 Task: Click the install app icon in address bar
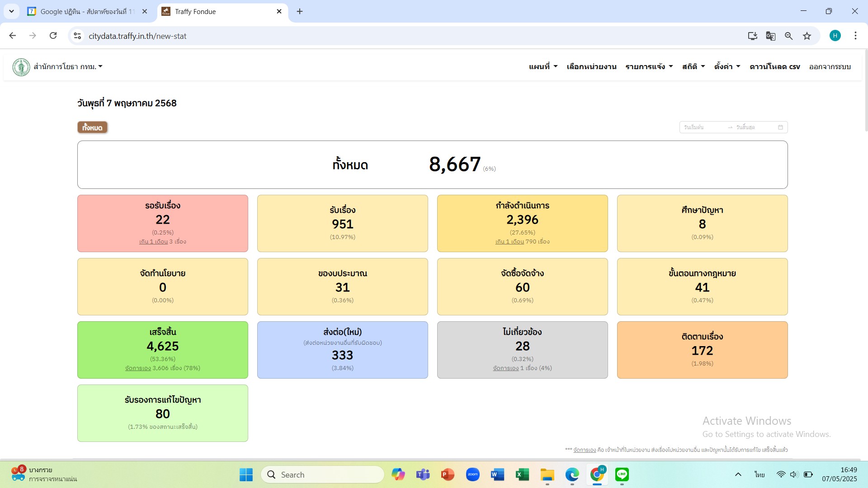point(752,36)
